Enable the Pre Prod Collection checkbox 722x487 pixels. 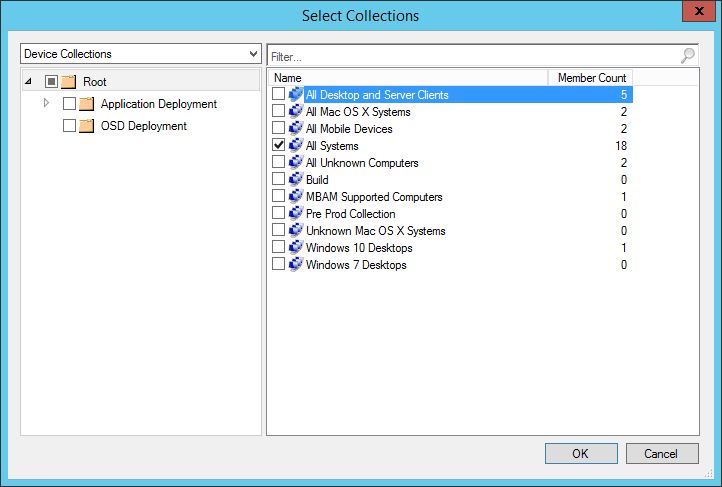pyautogui.click(x=278, y=214)
